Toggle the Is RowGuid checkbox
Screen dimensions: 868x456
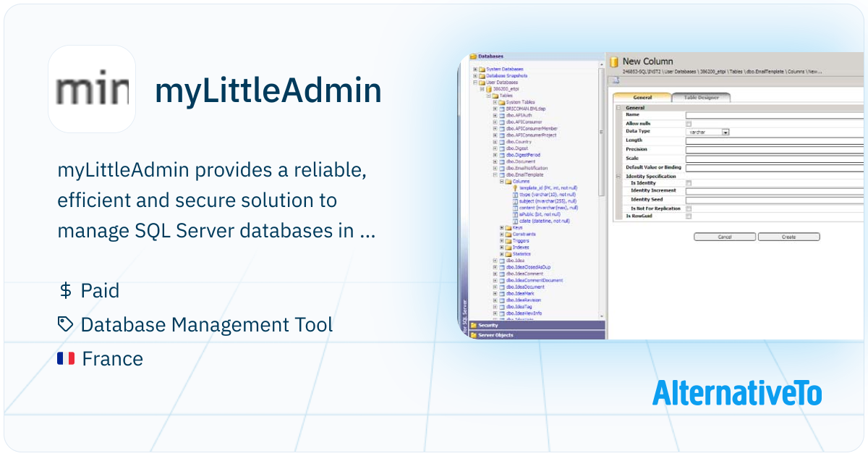(689, 216)
